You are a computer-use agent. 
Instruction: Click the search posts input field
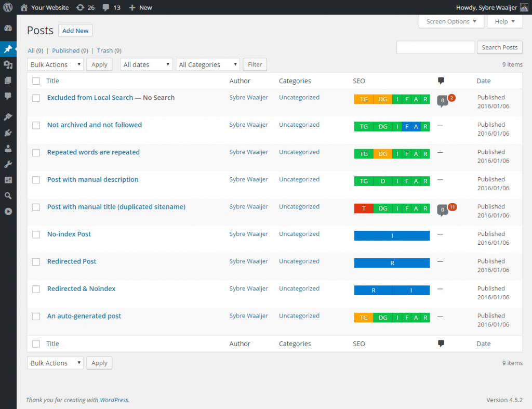tap(435, 47)
